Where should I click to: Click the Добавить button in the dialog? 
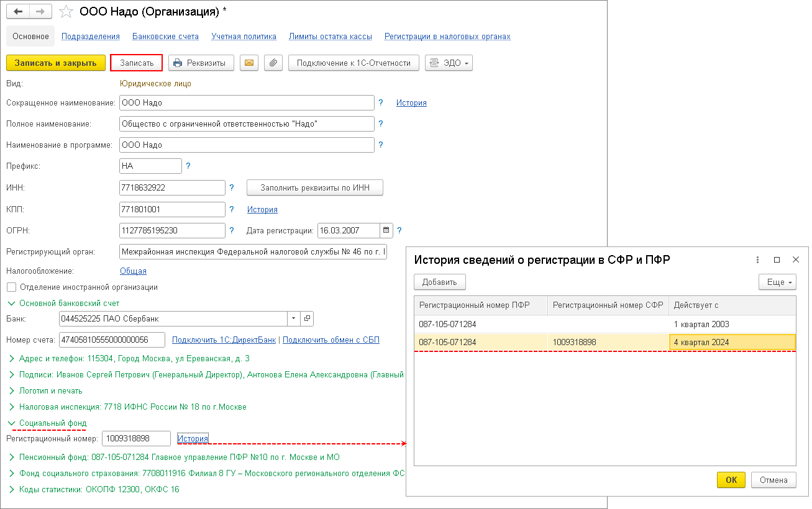pyautogui.click(x=440, y=282)
